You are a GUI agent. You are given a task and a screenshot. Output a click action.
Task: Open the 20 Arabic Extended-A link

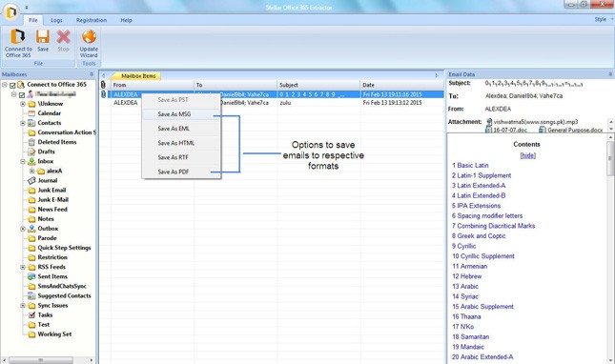coord(482,357)
